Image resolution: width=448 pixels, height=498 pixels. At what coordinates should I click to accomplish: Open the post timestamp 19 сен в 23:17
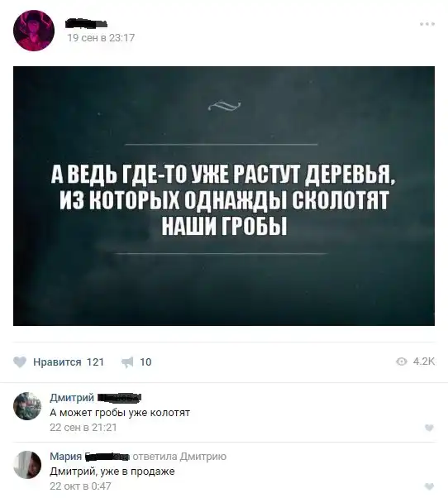pyautogui.click(x=101, y=38)
